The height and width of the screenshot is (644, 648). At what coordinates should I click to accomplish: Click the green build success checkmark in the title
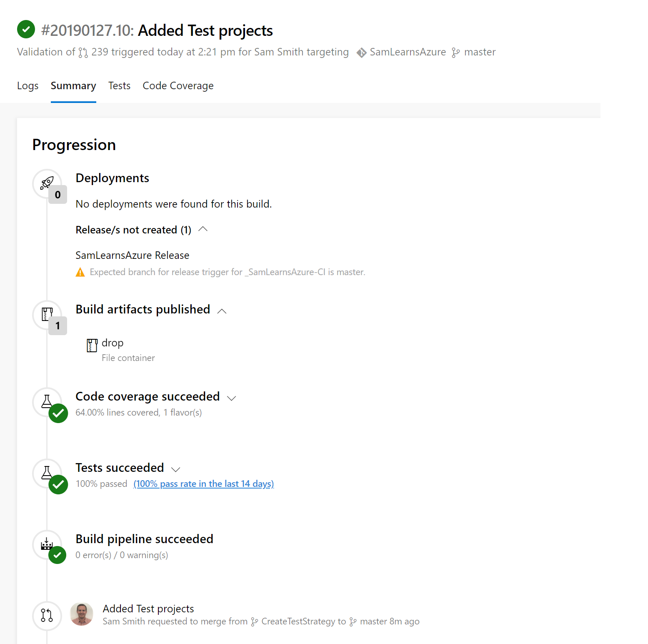pos(26,29)
